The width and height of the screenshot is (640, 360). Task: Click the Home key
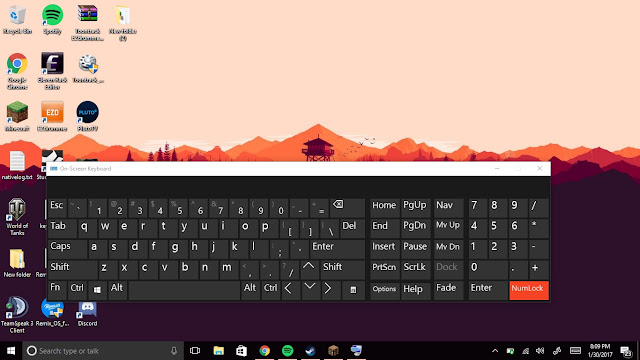pos(384,207)
